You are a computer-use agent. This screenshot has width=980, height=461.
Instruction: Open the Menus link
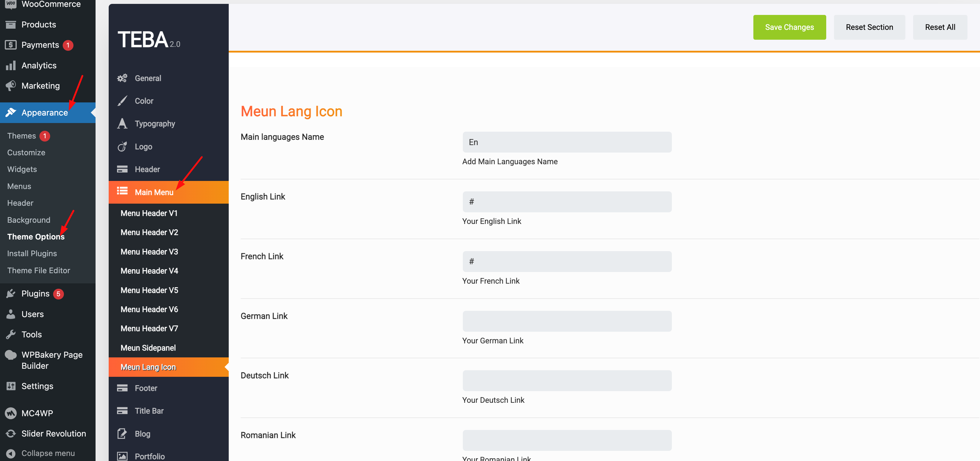click(x=19, y=186)
